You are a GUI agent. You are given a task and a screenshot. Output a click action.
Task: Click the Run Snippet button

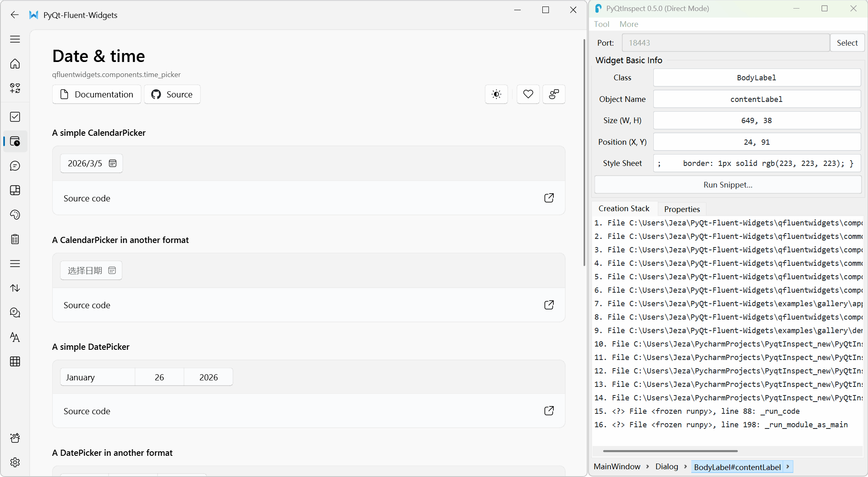[728, 185]
